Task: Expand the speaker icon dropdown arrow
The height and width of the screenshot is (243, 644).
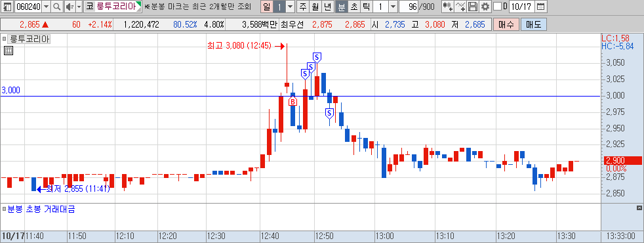Action: click(79, 7)
